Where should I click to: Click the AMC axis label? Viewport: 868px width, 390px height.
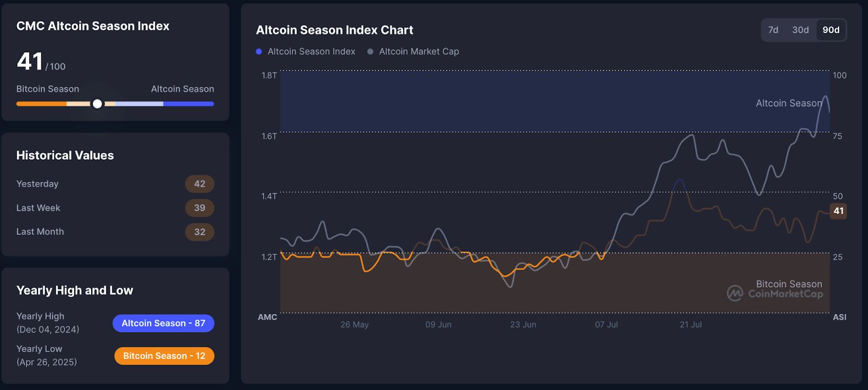coord(267,317)
